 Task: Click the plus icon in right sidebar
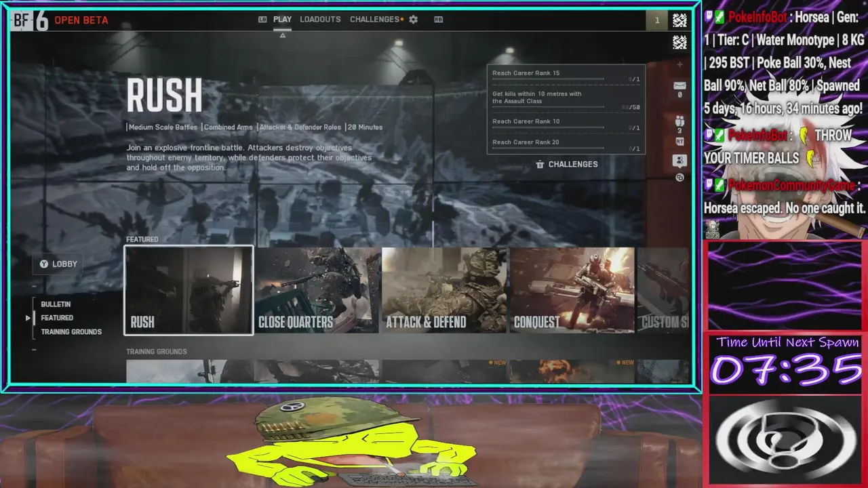[679, 65]
